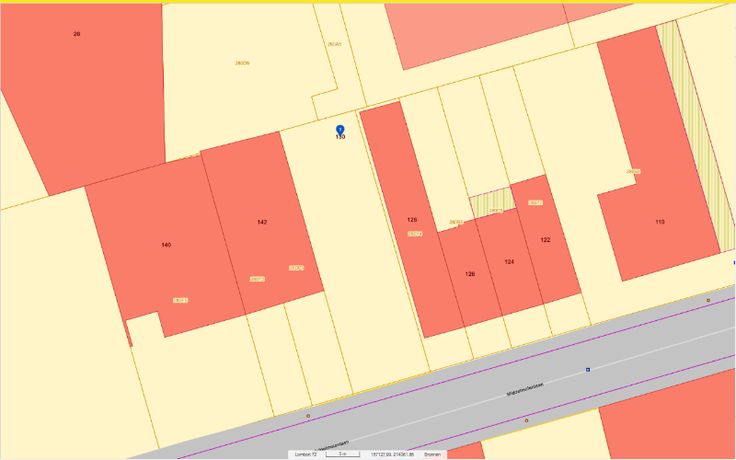Select the building numbered 128
Image resolution: width=736 pixels, height=460 pixels.
click(412, 219)
